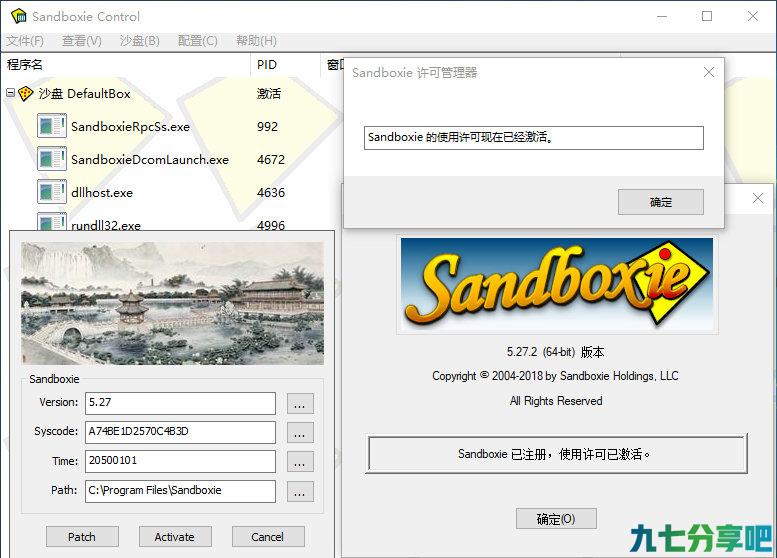
Task: Click the Patch button
Action: [82, 537]
